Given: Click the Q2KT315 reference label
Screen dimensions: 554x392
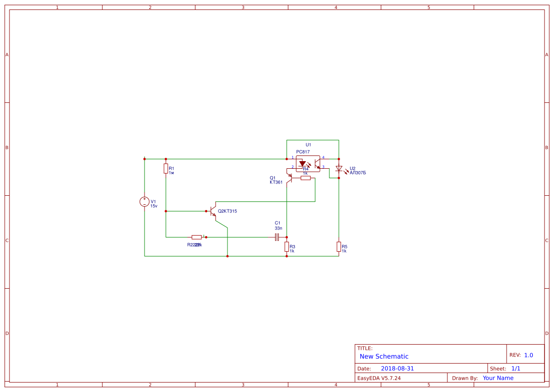Looking at the screenshot, I should tap(227, 210).
